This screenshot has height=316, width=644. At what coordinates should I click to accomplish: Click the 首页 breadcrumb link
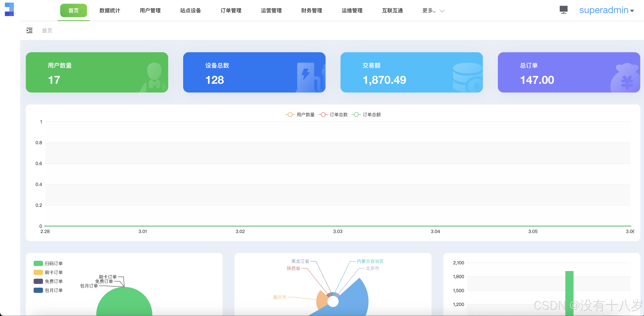[x=47, y=30]
